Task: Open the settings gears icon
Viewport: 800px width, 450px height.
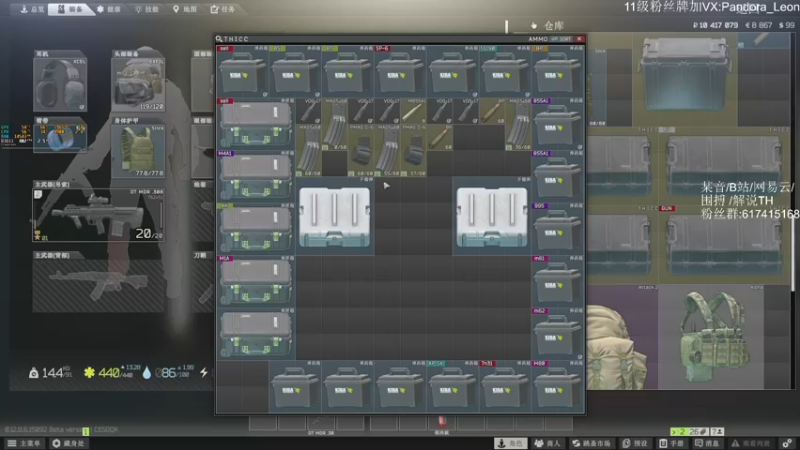Action: pos(788,443)
